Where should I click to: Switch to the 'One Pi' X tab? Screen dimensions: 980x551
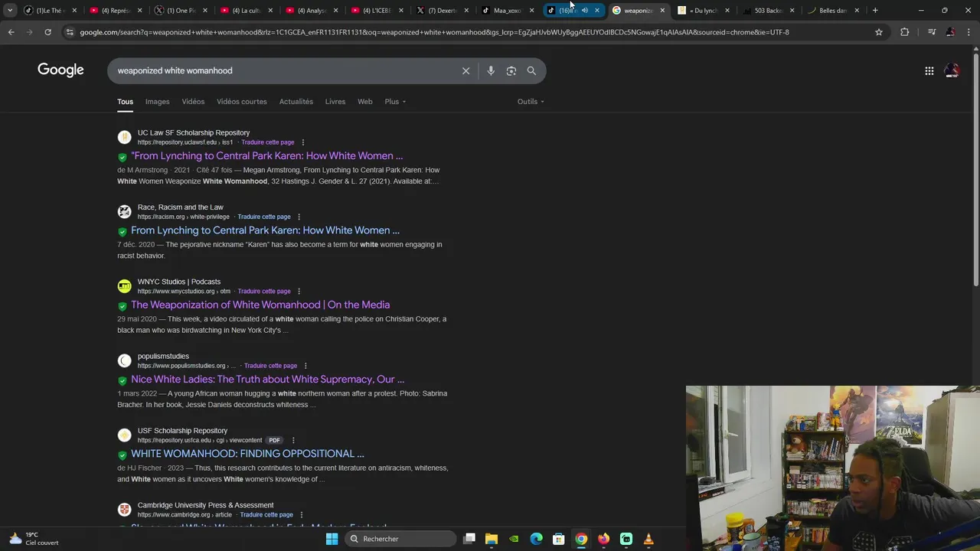[x=181, y=11]
